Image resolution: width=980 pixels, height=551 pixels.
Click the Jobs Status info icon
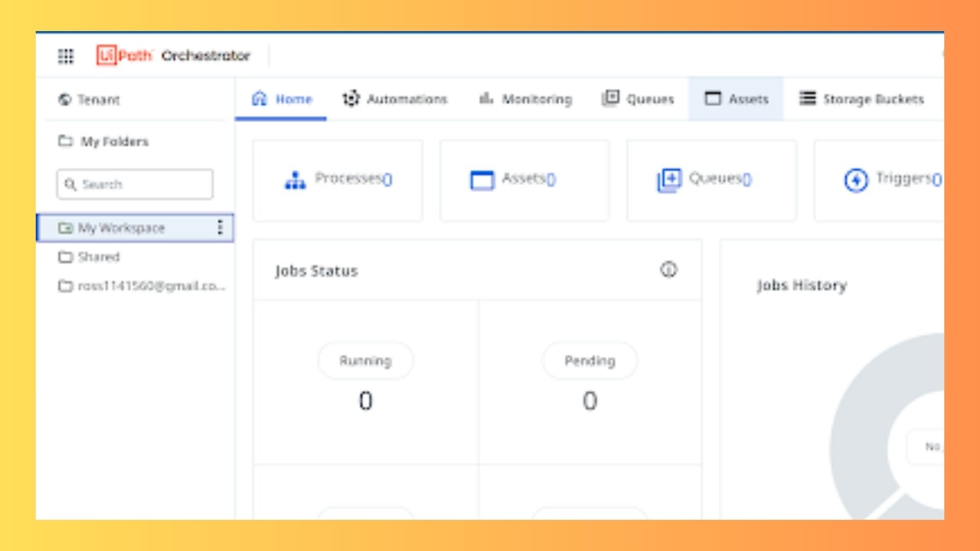pyautogui.click(x=669, y=270)
